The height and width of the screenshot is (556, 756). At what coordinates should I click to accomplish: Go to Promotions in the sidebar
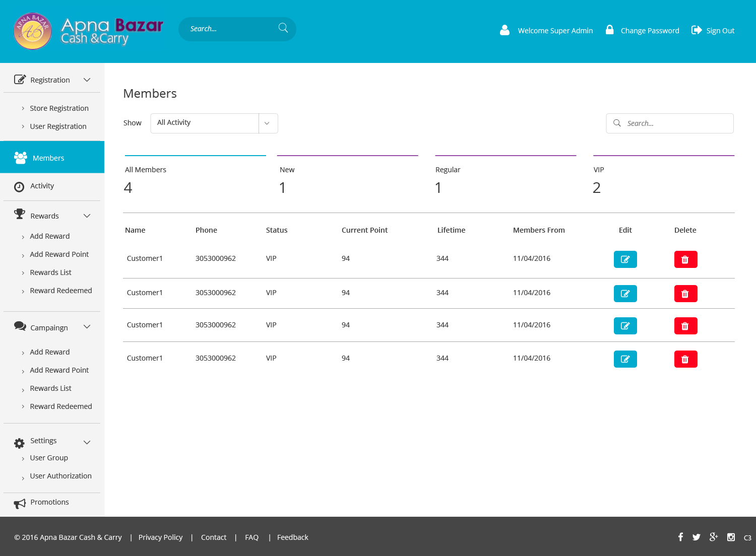coord(49,502)
